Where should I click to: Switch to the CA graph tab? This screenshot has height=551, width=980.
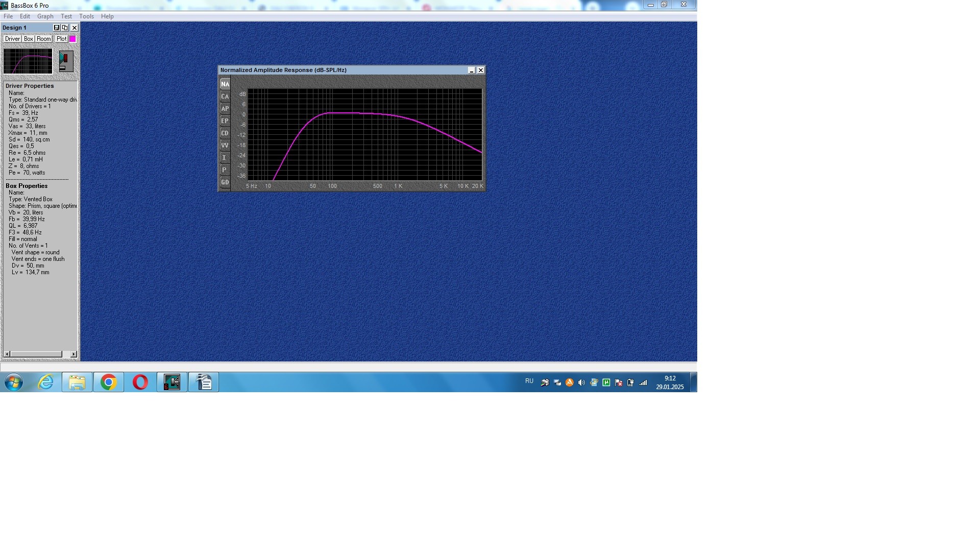(225, 97)
